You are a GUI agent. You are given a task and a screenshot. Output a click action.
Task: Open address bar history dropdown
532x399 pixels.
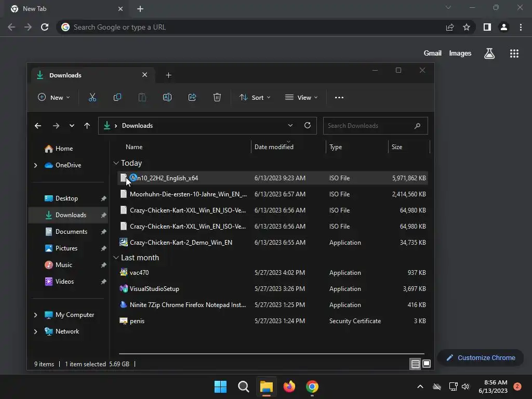290,125
